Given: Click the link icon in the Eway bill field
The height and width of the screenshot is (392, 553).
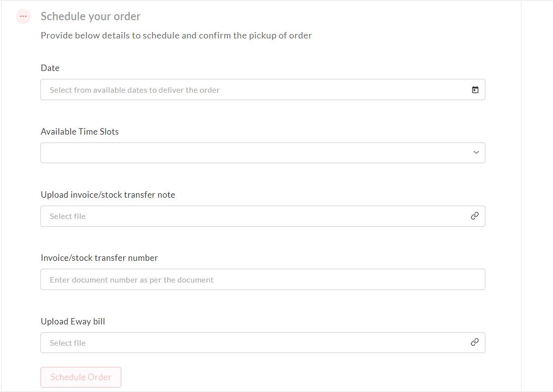Looking at the screenshot, I should [x=475, y=342].
